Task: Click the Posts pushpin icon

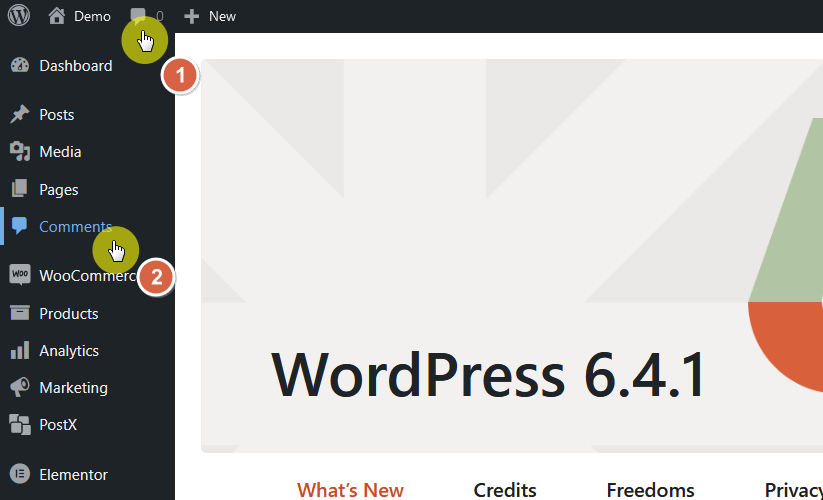Action: [20, 114]
